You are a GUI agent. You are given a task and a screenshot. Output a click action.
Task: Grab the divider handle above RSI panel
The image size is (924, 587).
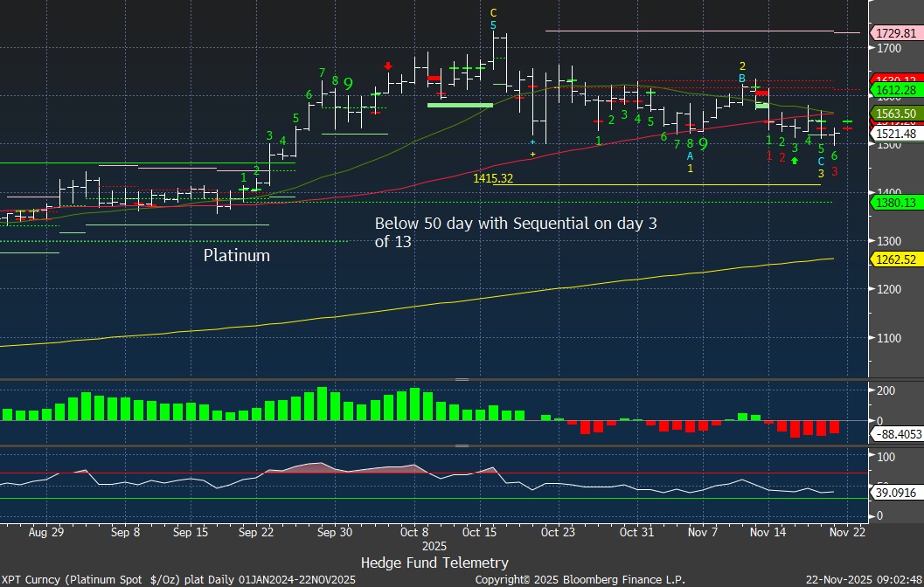pyautogui.click(x=462, y=445)
